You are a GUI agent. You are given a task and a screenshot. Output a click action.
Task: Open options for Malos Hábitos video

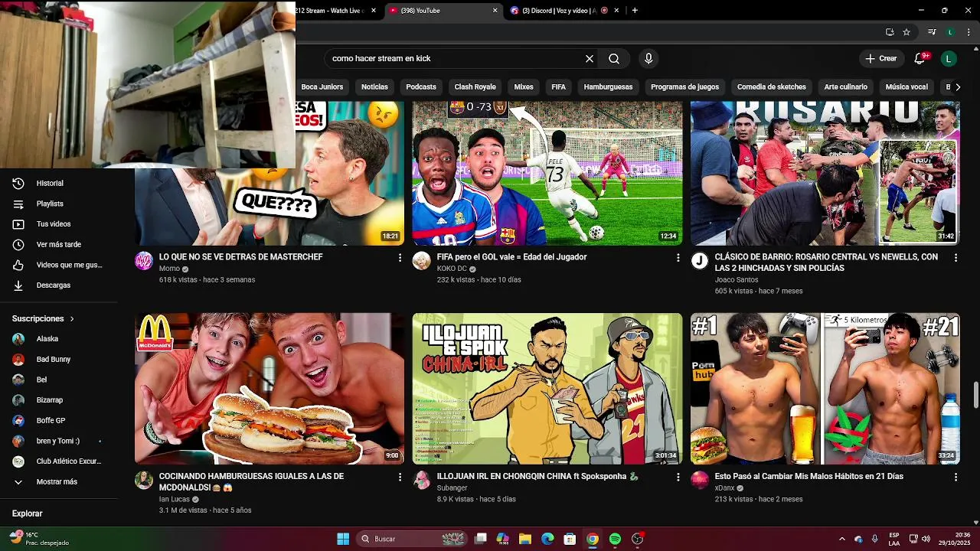point(955,477)
